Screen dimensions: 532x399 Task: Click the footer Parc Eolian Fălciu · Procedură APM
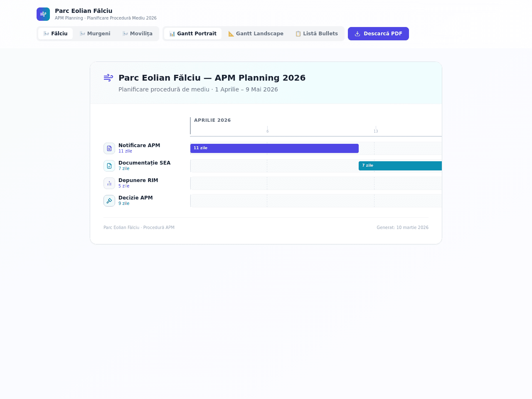(139, 228)
